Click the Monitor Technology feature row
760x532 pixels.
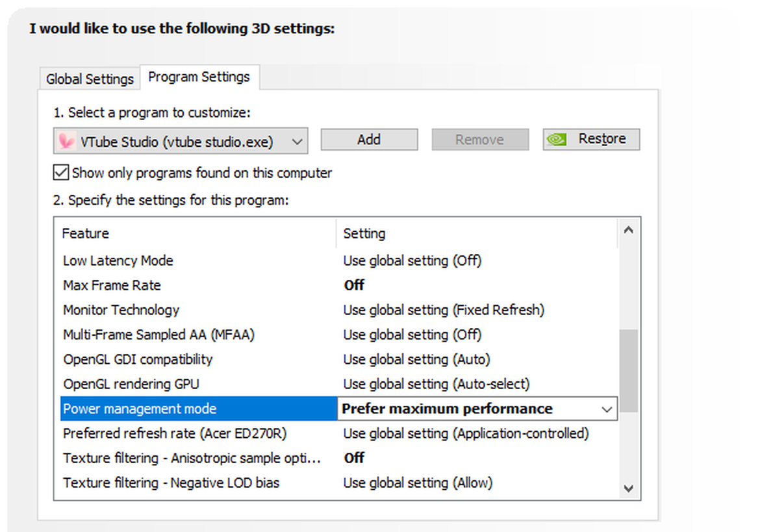[x=121, y=310]
